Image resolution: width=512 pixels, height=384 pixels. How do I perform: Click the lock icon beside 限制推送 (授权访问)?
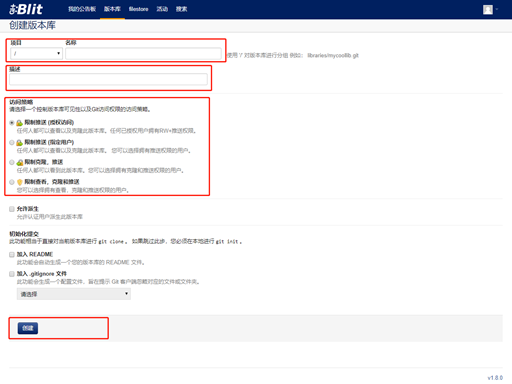pos(20,123)
